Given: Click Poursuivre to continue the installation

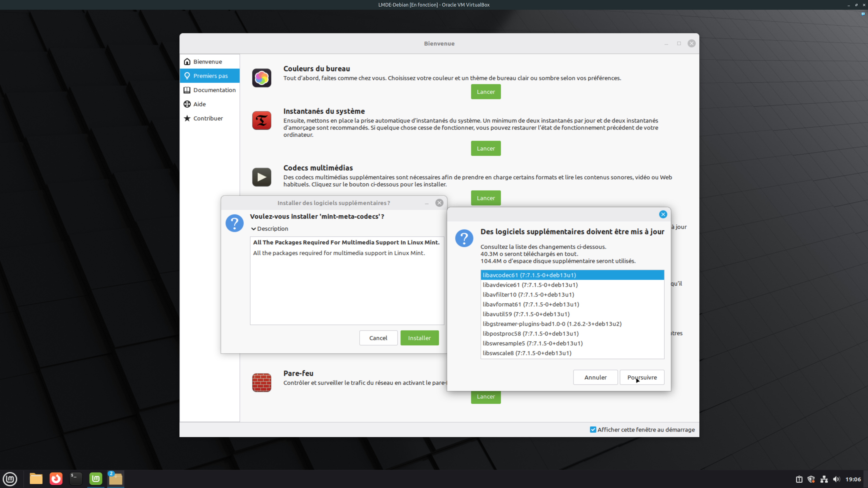Looking at the screenshot, I should (642, 377).
